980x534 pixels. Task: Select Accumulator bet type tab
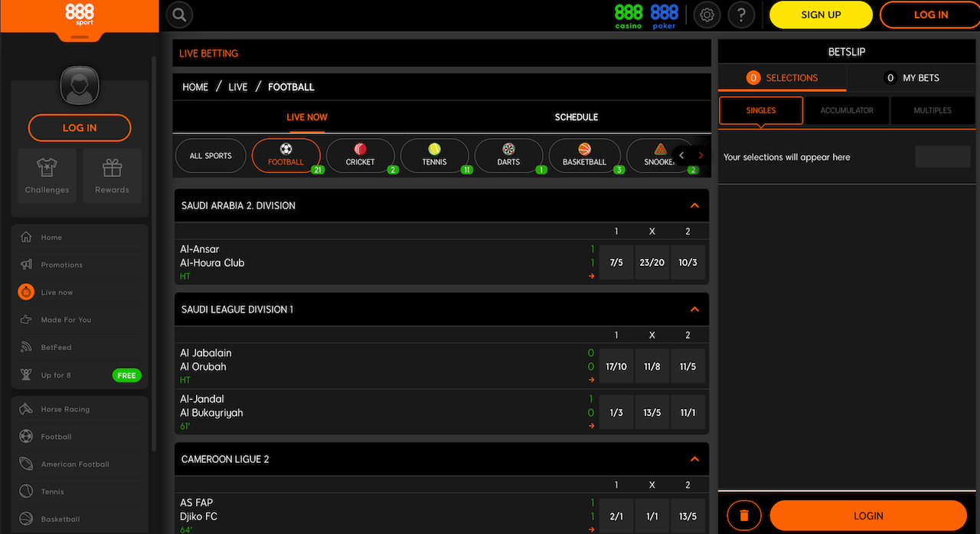[847, 110]
